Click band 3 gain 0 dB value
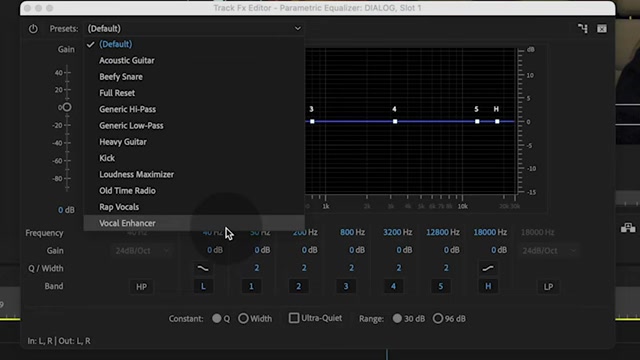The width and height of the screenshot is (640, 360). 357,250
